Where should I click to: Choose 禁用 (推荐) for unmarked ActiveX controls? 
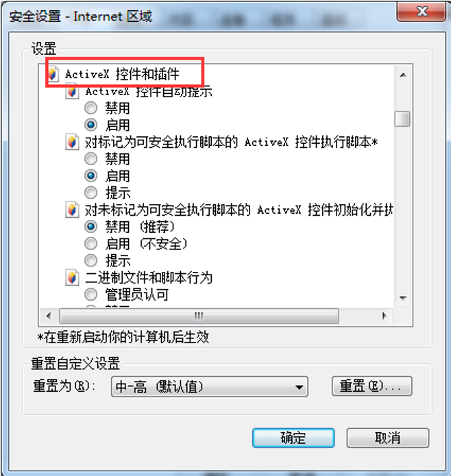90,227
